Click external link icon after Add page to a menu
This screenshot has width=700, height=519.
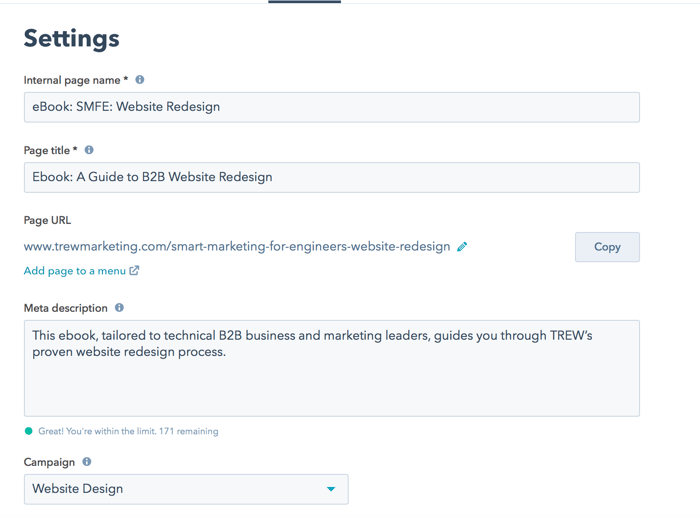tap(134, 270)
